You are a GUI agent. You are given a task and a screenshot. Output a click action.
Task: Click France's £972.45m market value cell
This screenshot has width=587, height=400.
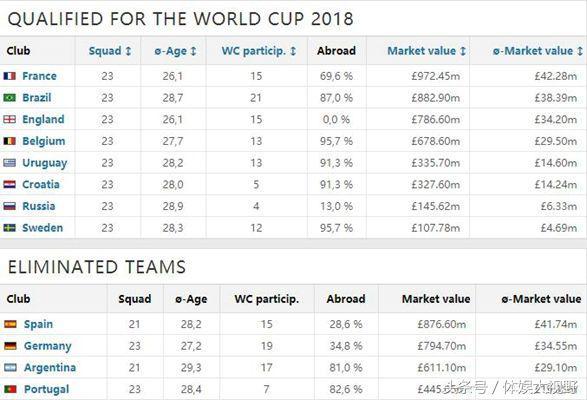pyautogui.click(x=436, y=76)
